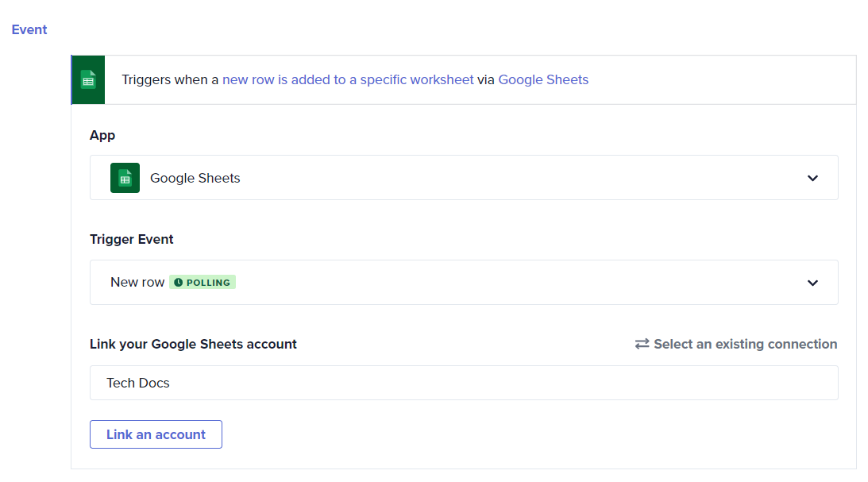The height and width of the screenshot is (482, 868).
Task: Click the word "via" in the banner
Action: [x=486, y=79]
